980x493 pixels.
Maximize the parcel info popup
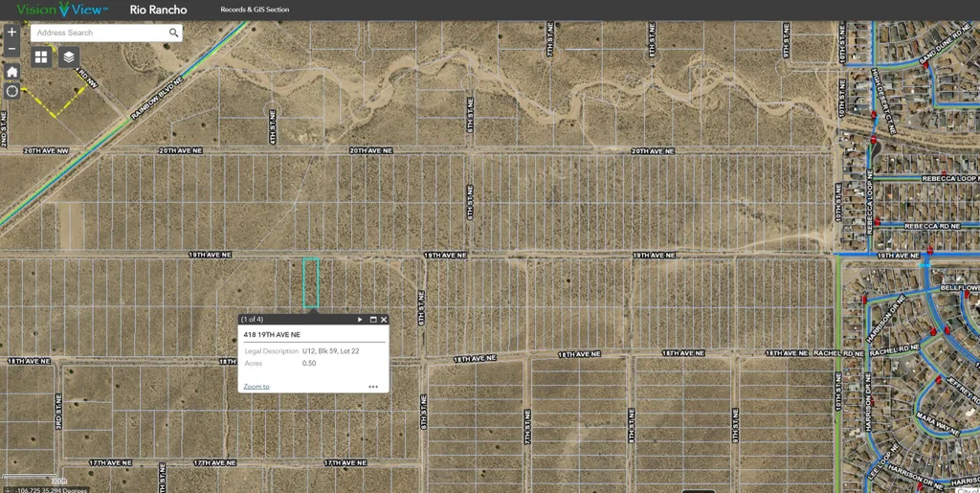(x=372, y=320)
